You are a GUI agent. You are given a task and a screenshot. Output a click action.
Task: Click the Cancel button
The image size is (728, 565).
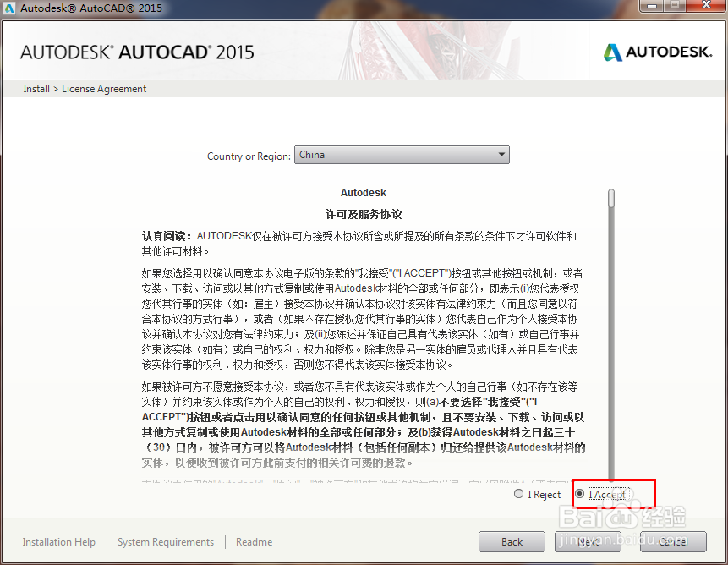coord(673,542)
